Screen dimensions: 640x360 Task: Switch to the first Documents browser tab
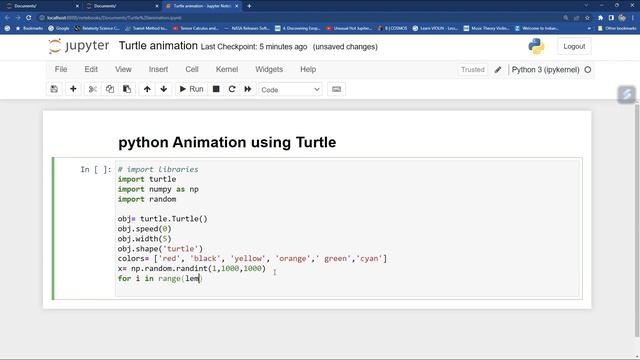(x=41, y=6)
